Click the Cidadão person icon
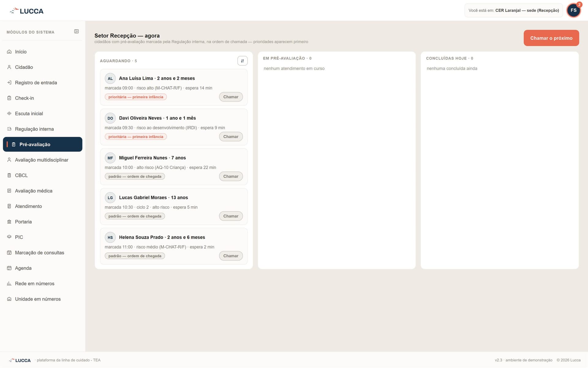This screenshot has width=588, height=368. pos(9,67)
